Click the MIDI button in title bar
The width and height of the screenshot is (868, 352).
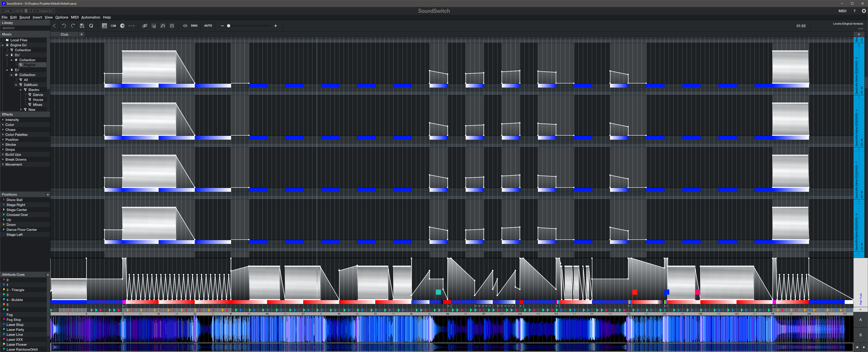(842, 11)
